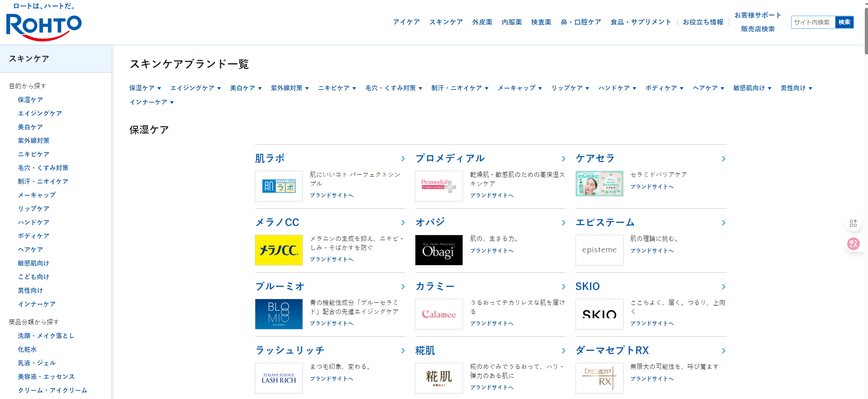Click the ROHTO logo in the header
The image size is (868, 399).
click(x=44, y=26)
